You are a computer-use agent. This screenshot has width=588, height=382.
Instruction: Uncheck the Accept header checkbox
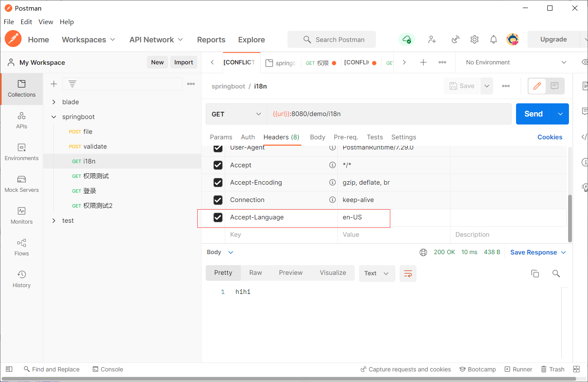[x=218, y=165]
